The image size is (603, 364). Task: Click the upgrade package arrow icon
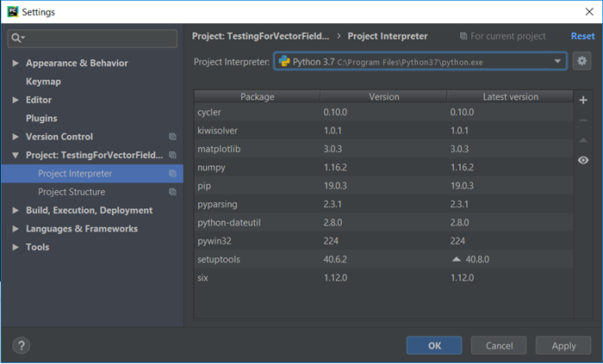pos(583,140)
